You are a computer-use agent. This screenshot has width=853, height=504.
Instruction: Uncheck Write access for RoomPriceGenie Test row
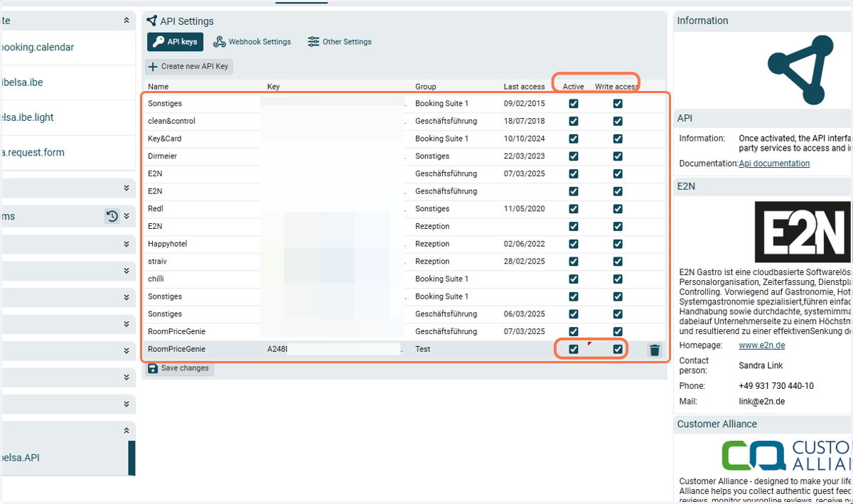(x=618, y=349)
